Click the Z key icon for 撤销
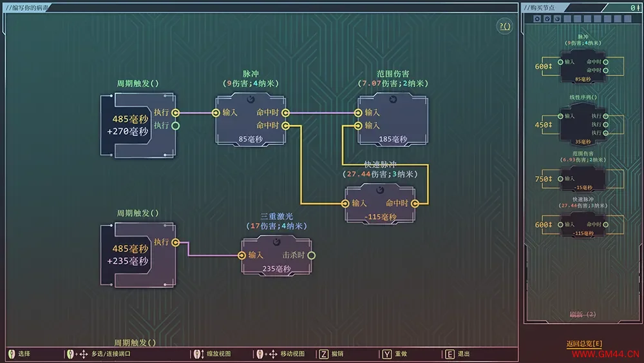The image size is (644, 363). [324, 354]
